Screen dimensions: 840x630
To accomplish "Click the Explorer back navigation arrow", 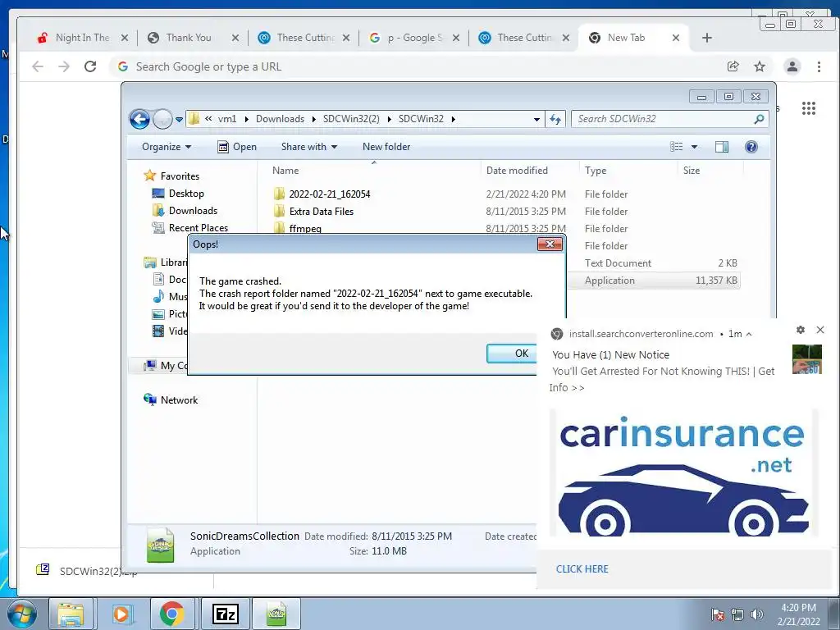I will pos(139,119).
